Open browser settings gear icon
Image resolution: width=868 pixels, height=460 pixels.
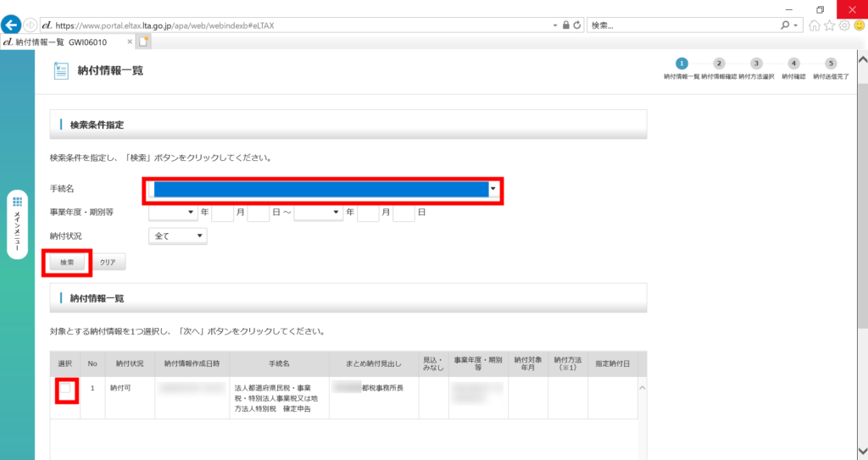tap(844, 25)
